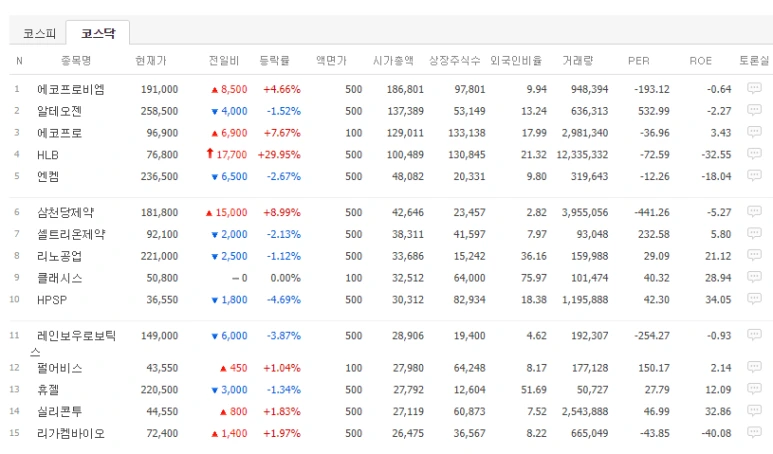Click 엔켐's listed shares 20,331
This screenshot has width=773, height=454.
(x=469, y=176)
